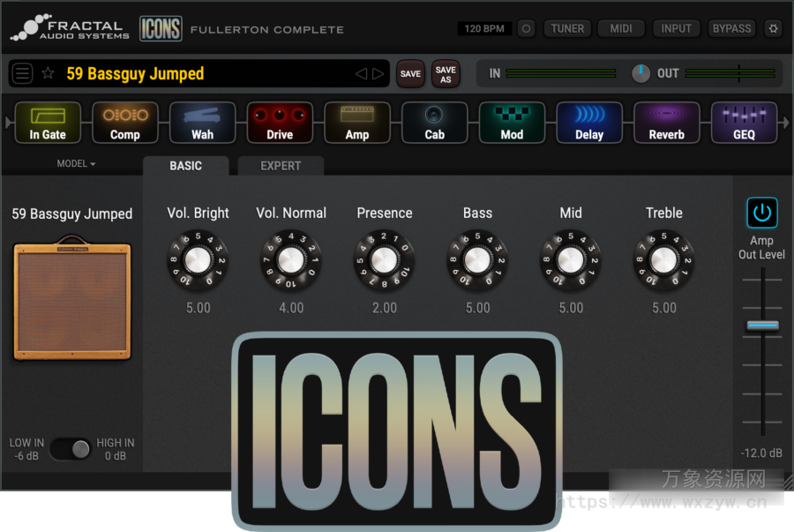Viewport: 794px width, 532px height.
Task: Open the MODEL dropdown
Action: pyautogui.click(x=75, y=164)
